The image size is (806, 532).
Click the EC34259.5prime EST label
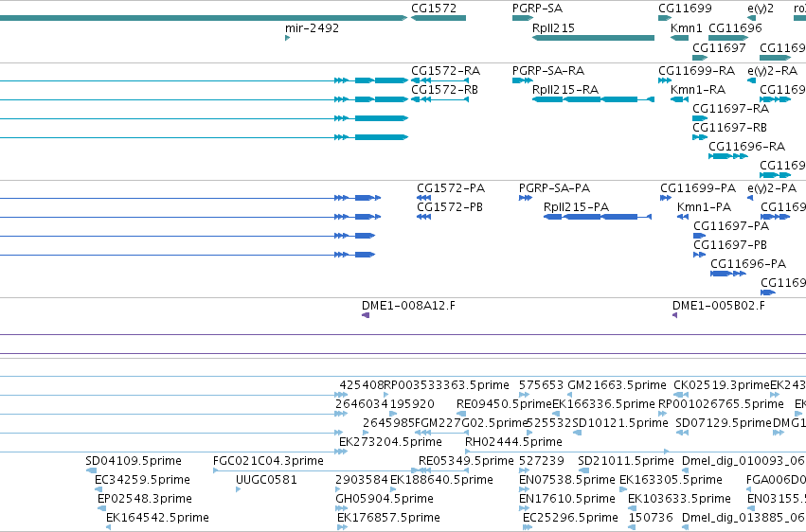point(142,480)
